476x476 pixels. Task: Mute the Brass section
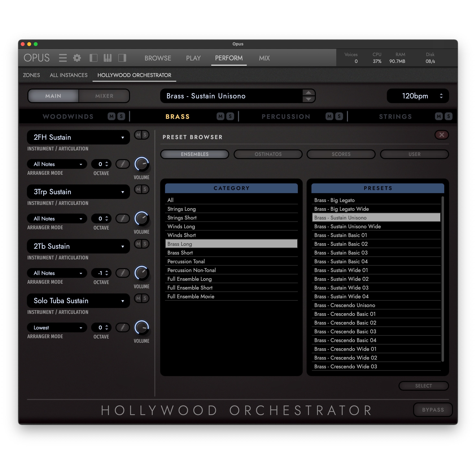click(220, 116)
